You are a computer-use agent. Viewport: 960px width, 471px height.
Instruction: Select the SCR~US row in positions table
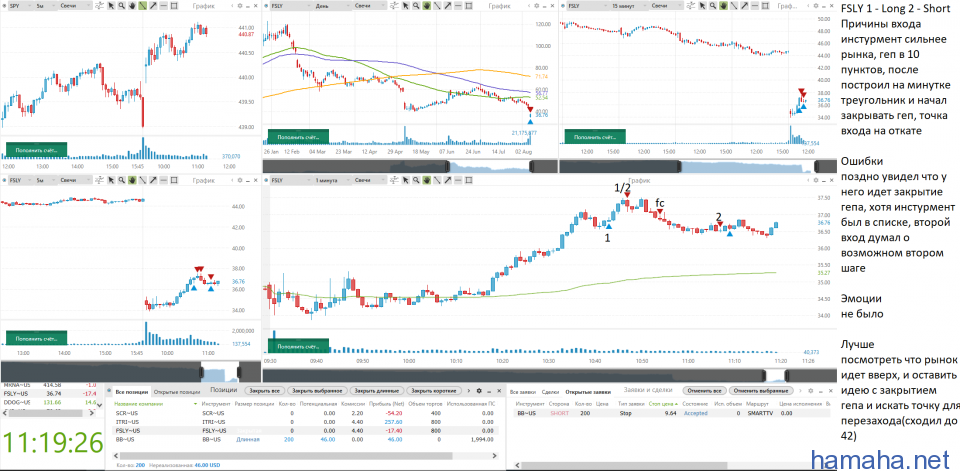(306, 413)
